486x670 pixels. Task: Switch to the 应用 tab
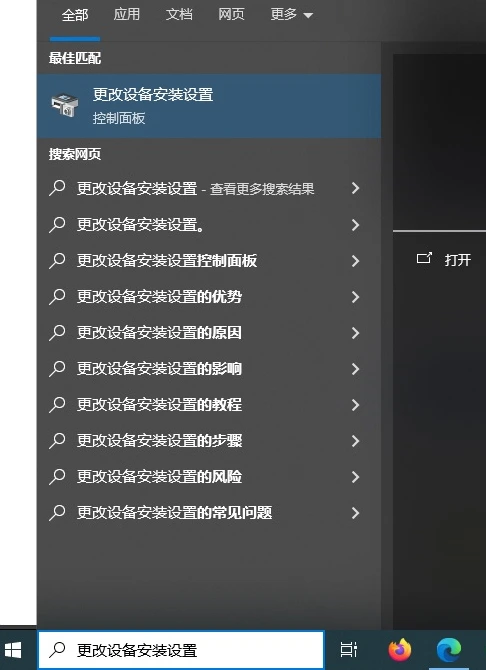[127, 15]
